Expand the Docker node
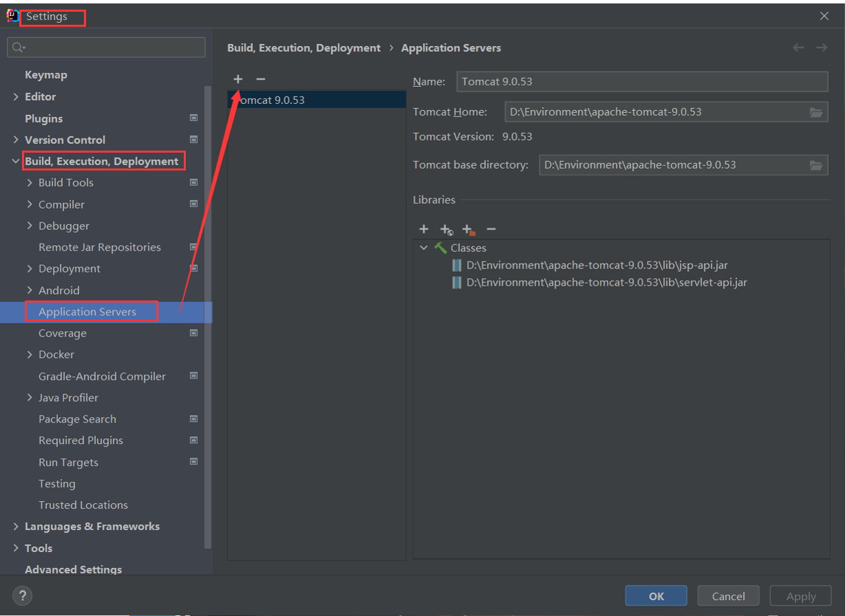Screen dimensions: 845x616 click(30, 354)
